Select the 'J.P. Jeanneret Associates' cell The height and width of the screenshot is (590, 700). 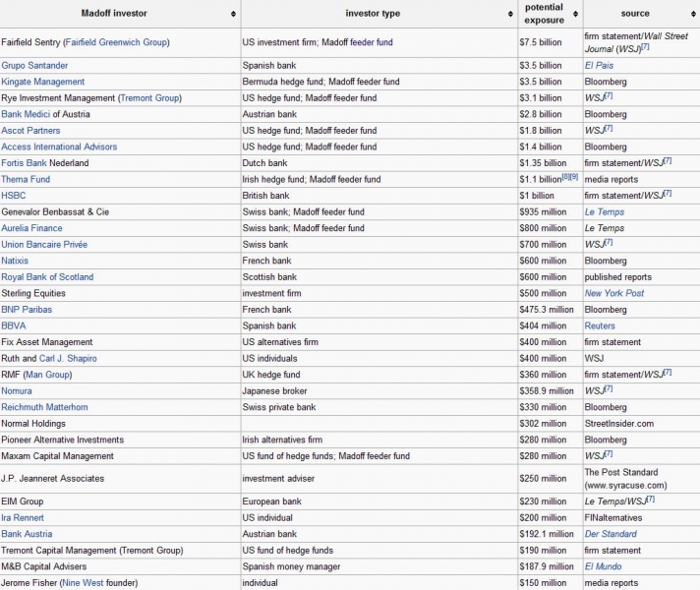click(120, 479)
